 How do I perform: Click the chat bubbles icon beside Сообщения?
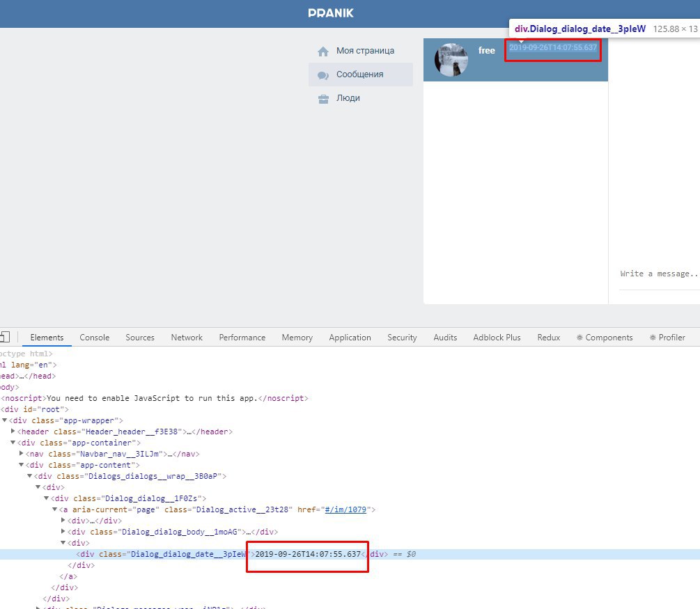pos(322,75)
